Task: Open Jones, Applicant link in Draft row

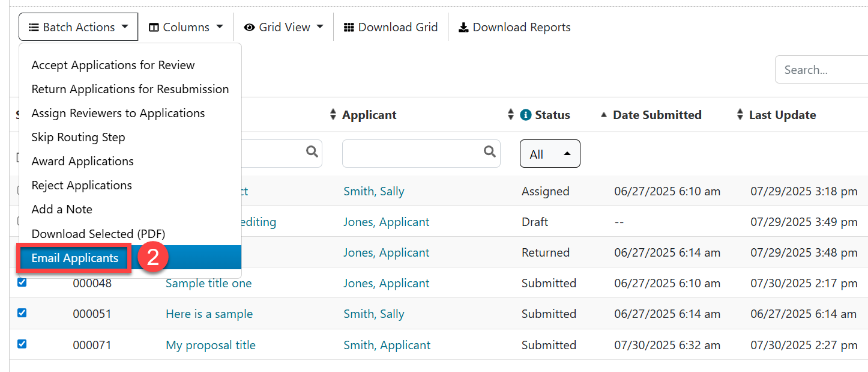Action: [387, 222]
